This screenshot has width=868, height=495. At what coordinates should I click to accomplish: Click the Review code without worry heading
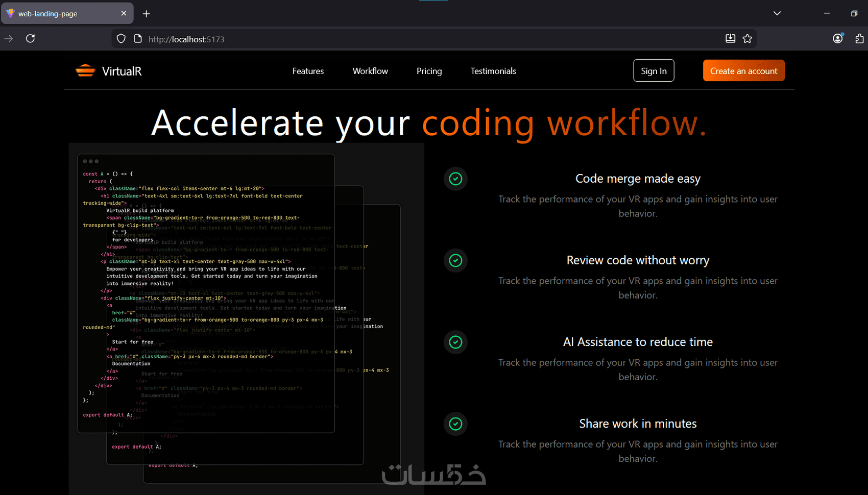(638, 260)
